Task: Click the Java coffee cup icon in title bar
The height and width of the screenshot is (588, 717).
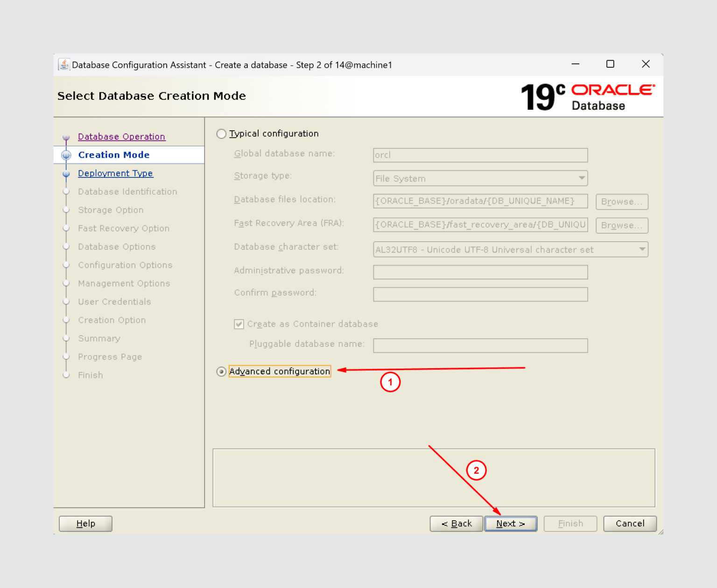Action: [x=63, y=64]
